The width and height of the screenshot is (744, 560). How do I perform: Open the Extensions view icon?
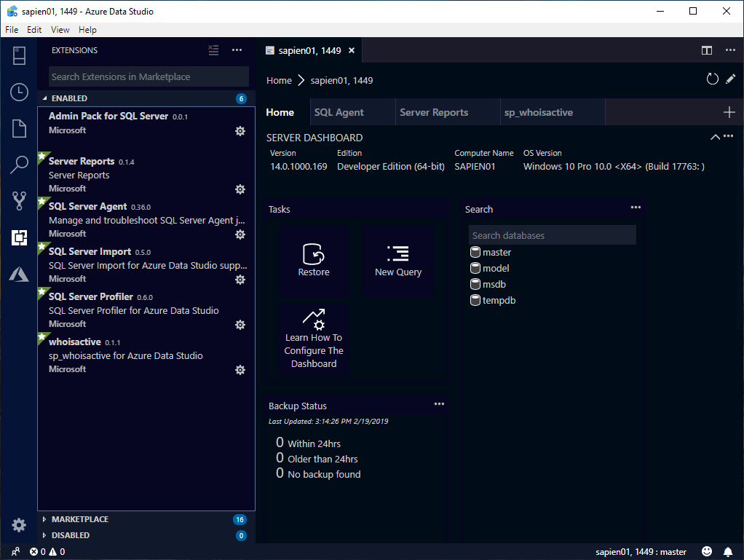tap(19, 237)
